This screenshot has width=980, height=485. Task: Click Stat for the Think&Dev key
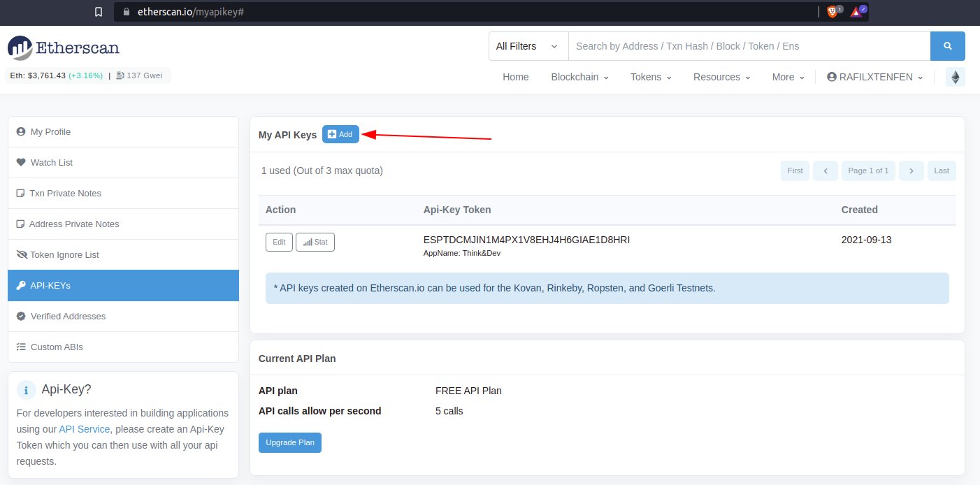[315, 242]
